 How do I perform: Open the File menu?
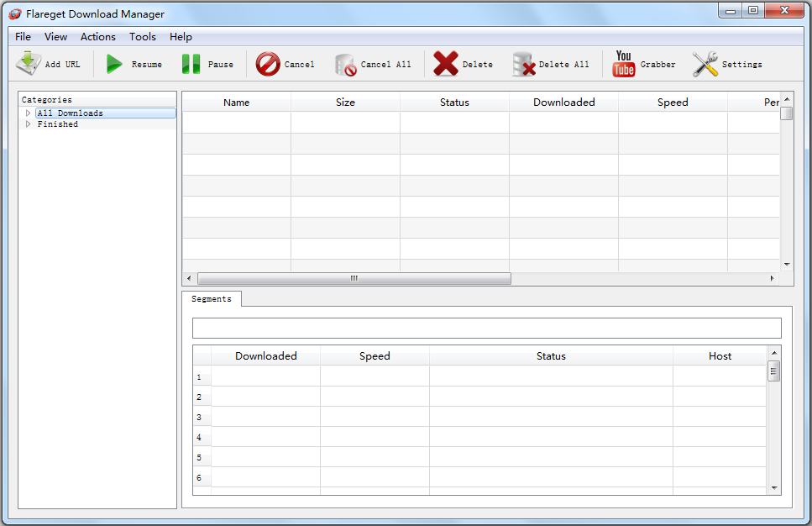click(x=23, y=37)
